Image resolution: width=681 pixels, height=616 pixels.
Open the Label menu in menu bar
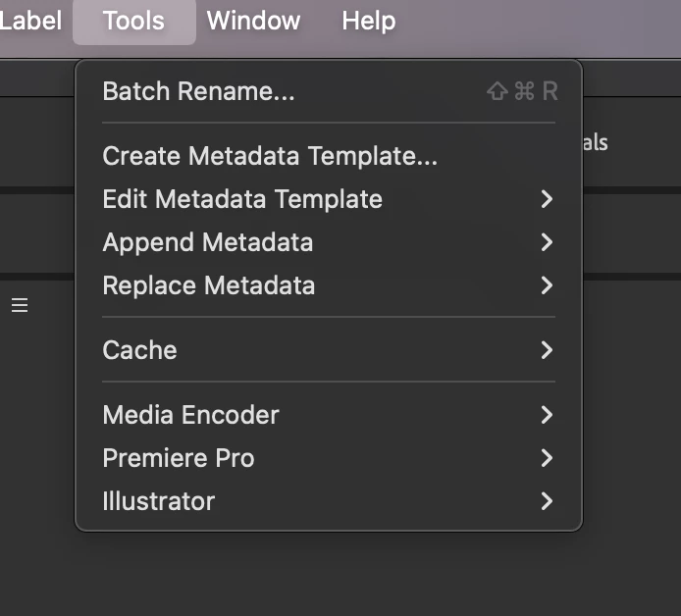(x=29, y=21)
